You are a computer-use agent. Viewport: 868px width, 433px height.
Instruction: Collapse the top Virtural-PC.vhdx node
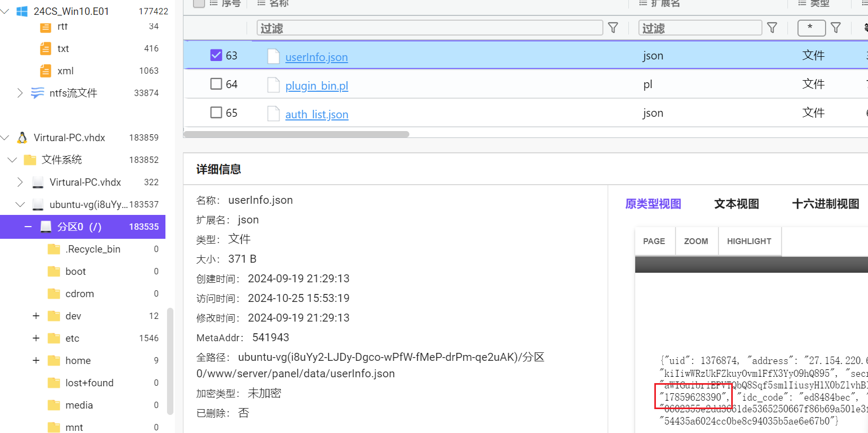point(5,138)
